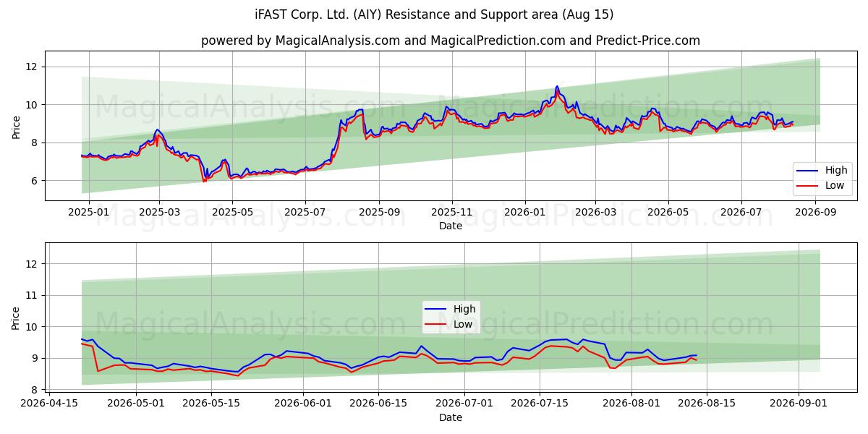Click the '11' price tick on the bottom chart

click(33, 295)
